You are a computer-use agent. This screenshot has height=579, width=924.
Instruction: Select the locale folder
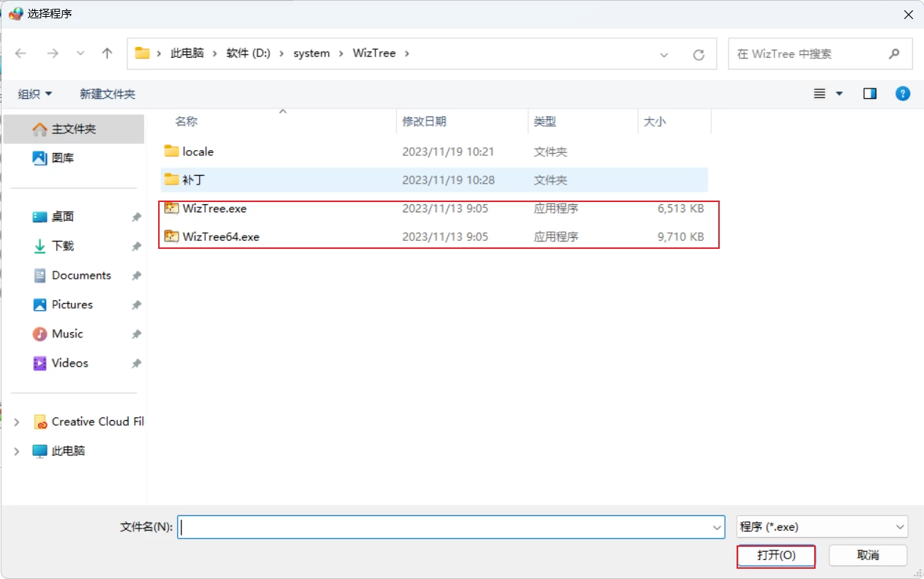point(434,152)
